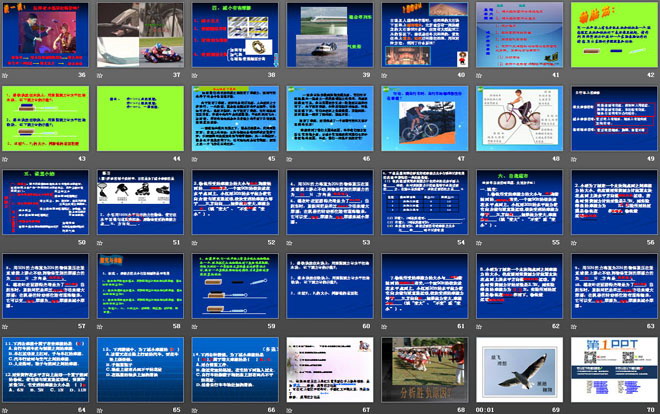Screen dimensions: 660x414
Task: Select slide 68 tug-of-war photo thumbnail
Action: click(425, 369)
